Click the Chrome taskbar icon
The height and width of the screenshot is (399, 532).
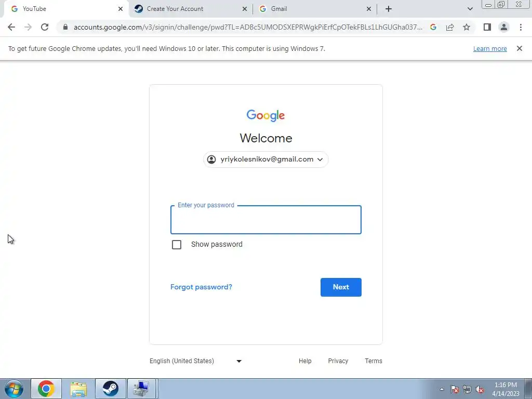tap(46, 389)
